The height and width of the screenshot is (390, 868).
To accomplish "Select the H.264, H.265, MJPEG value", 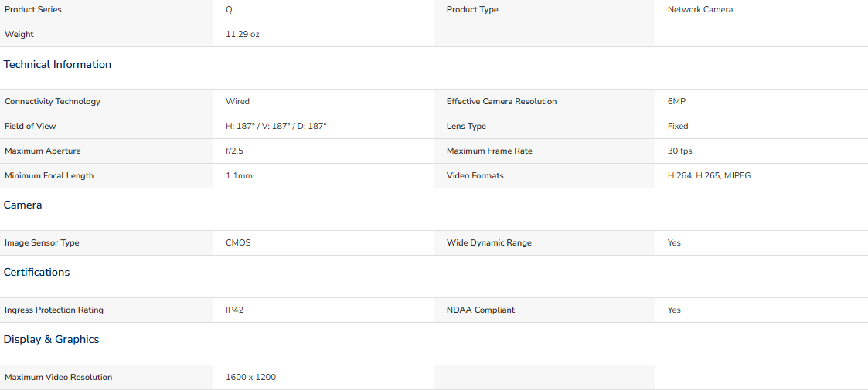I will click(x=709, y=176).
